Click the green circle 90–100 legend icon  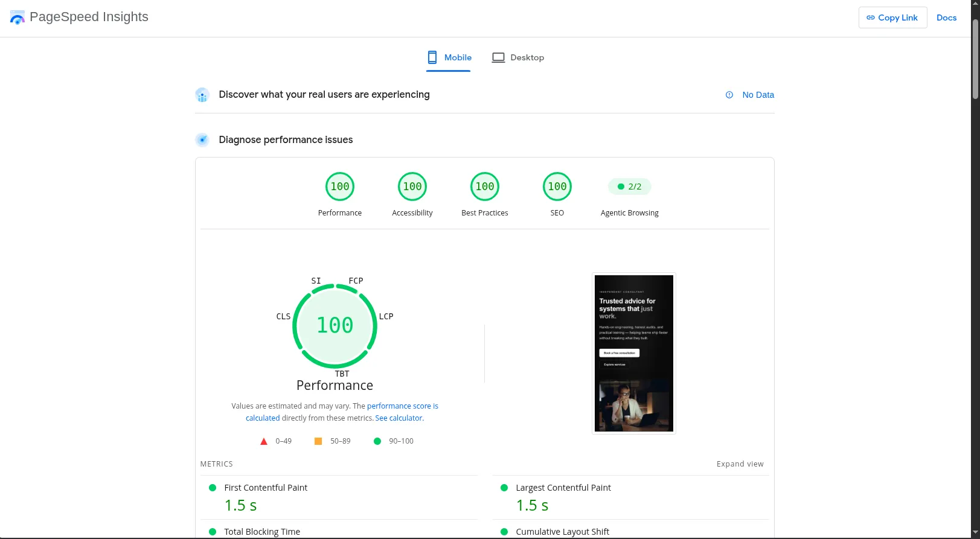tap(377, 441)
